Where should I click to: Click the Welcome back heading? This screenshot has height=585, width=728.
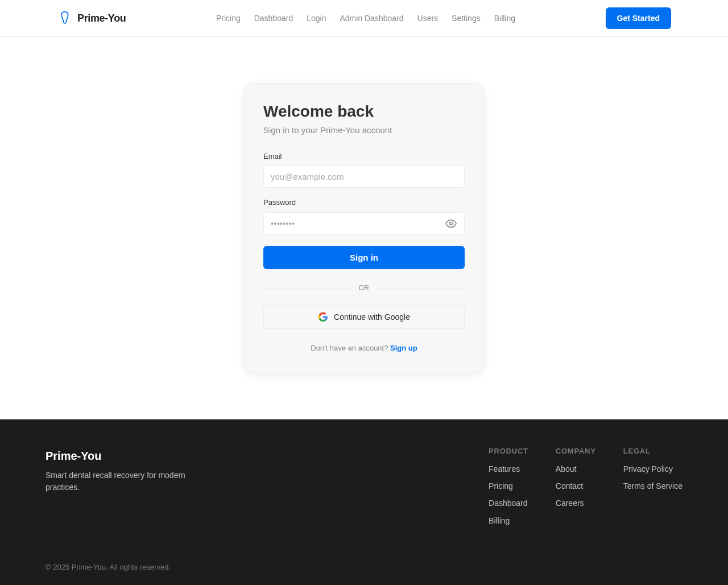(318, 111)
